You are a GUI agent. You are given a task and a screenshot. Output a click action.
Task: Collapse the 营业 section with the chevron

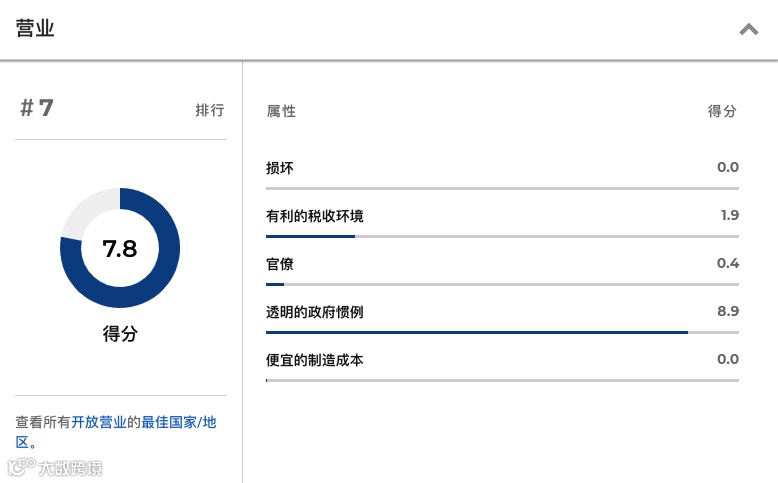[748, 30]
